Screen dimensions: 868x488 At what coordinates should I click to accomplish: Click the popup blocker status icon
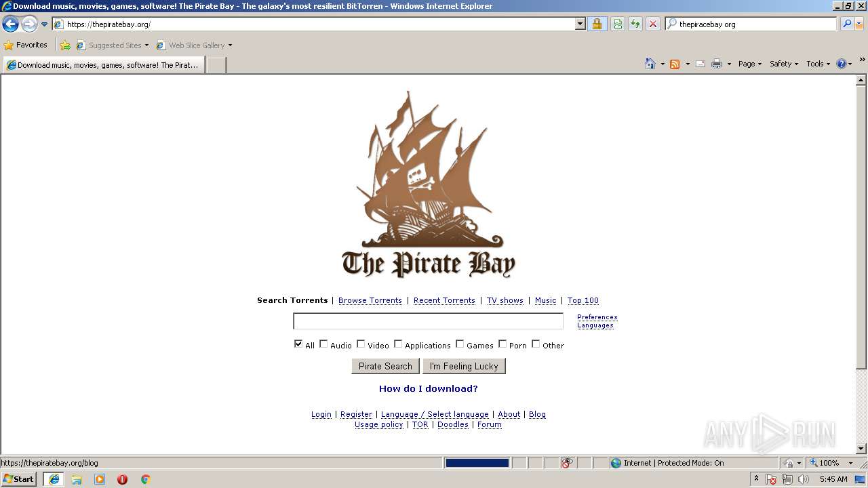pos(567,463)
